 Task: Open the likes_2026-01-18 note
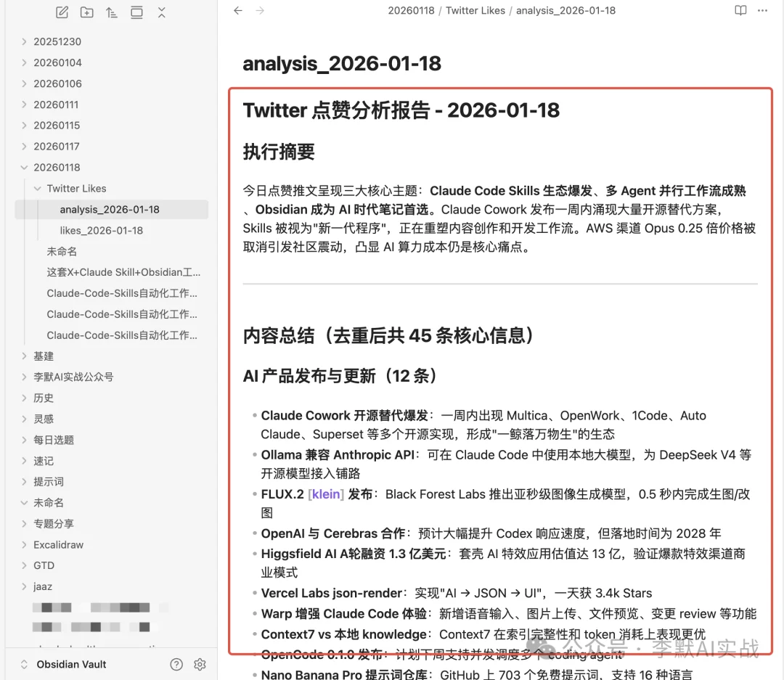pyautogui.click(x=101, y=230)
